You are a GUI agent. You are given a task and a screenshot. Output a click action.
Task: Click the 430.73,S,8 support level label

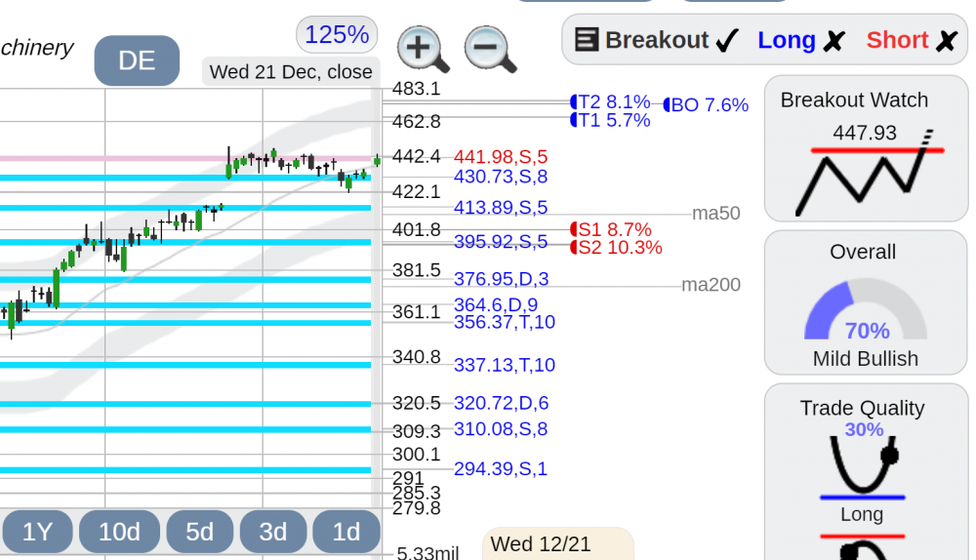coord(501,177)
